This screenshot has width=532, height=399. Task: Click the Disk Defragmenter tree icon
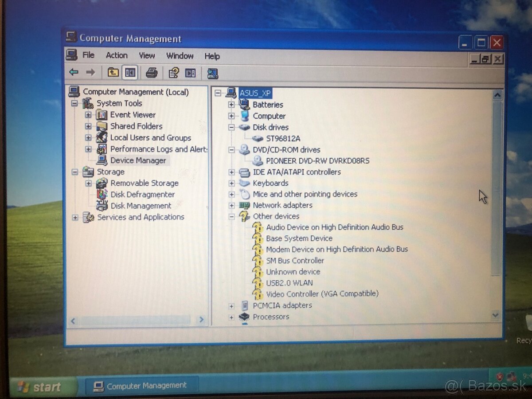point(101,194)
